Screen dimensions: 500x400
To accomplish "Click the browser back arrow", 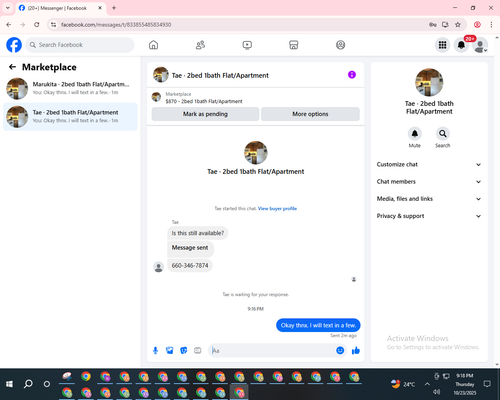I will 9,25.
